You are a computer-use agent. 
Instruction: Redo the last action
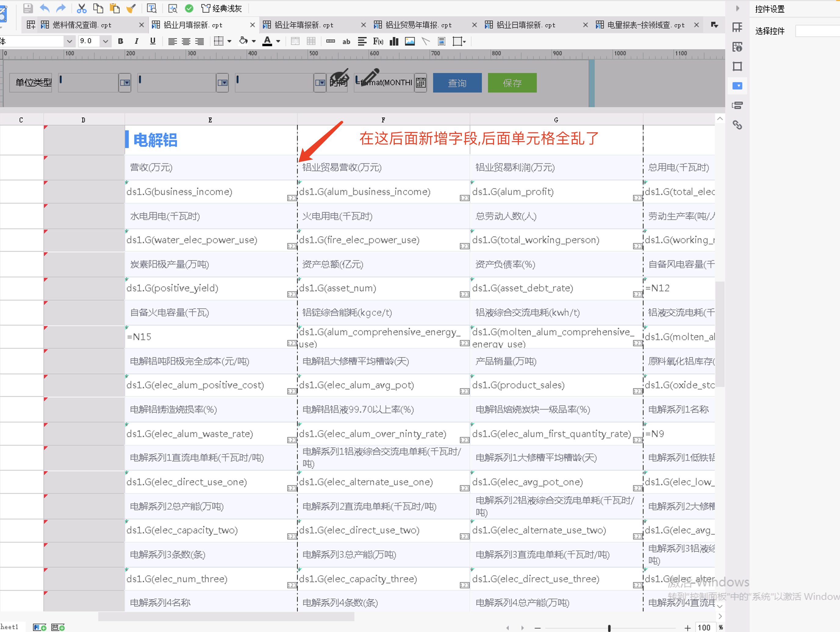pos(61,8)
